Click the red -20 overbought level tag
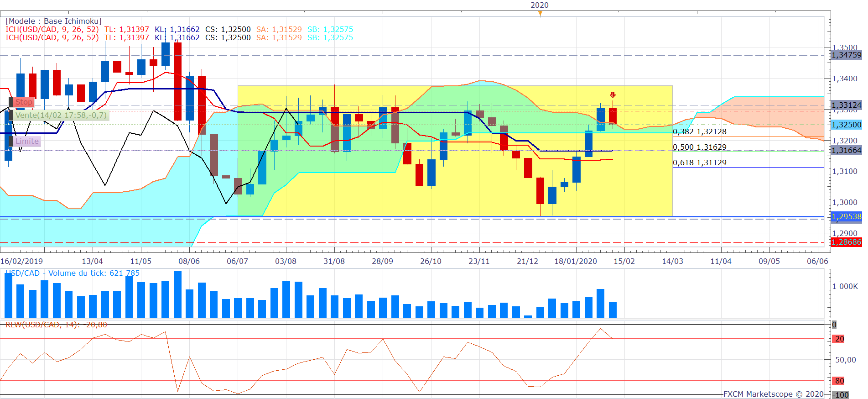This screenshot has width=868, height=399. 838,339
